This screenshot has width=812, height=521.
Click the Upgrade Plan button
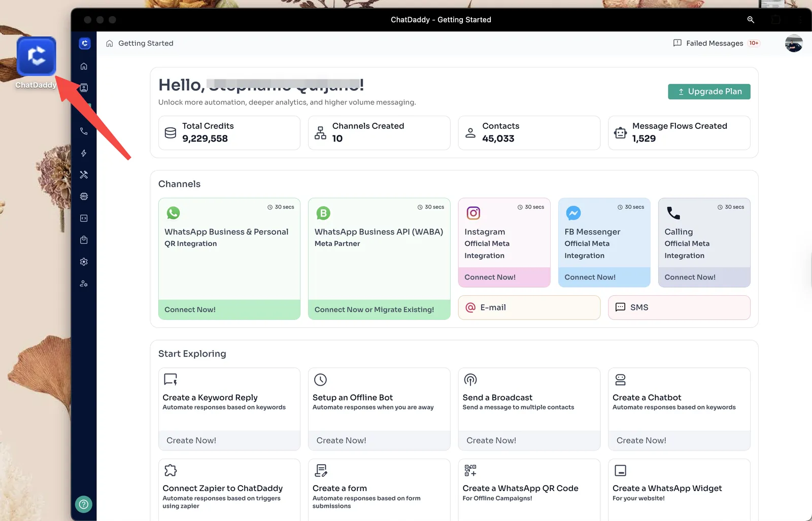709,91
